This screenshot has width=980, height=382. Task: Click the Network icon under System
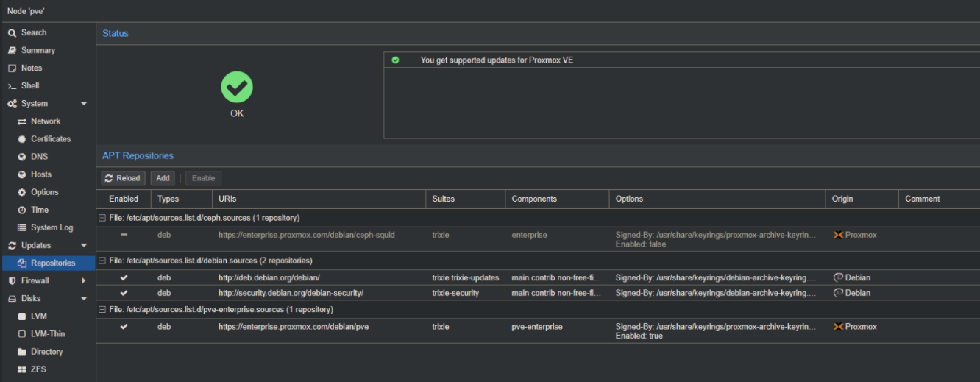pos(22,121)
